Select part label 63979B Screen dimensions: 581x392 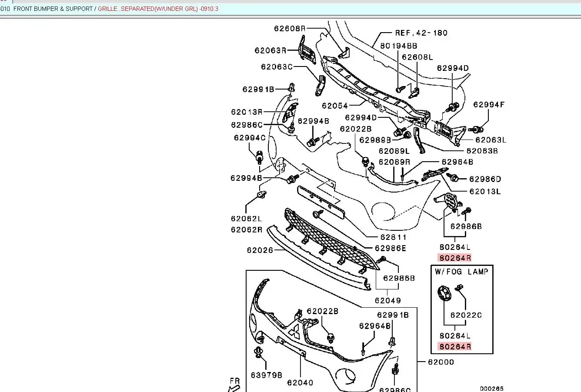pyautogui.click(x=267, y=375)
